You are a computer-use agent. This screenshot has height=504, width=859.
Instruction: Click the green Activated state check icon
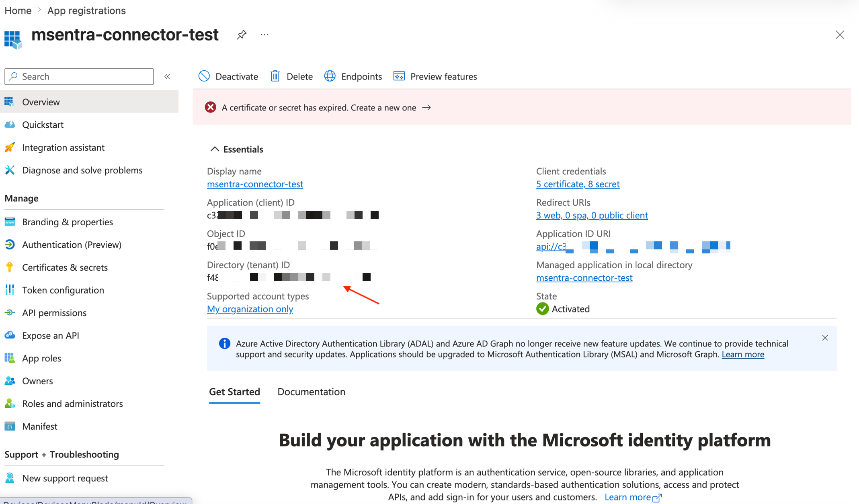click(x=542, y=308)
